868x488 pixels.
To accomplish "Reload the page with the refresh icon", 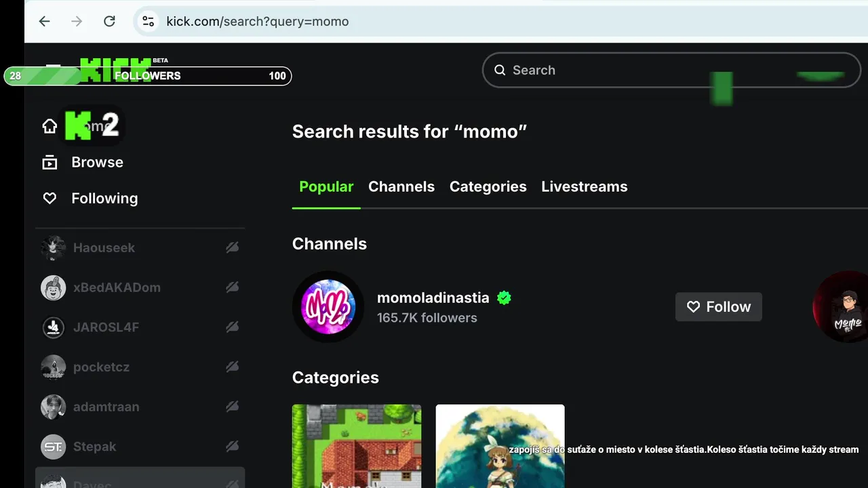I will click(x=109, y=21).
